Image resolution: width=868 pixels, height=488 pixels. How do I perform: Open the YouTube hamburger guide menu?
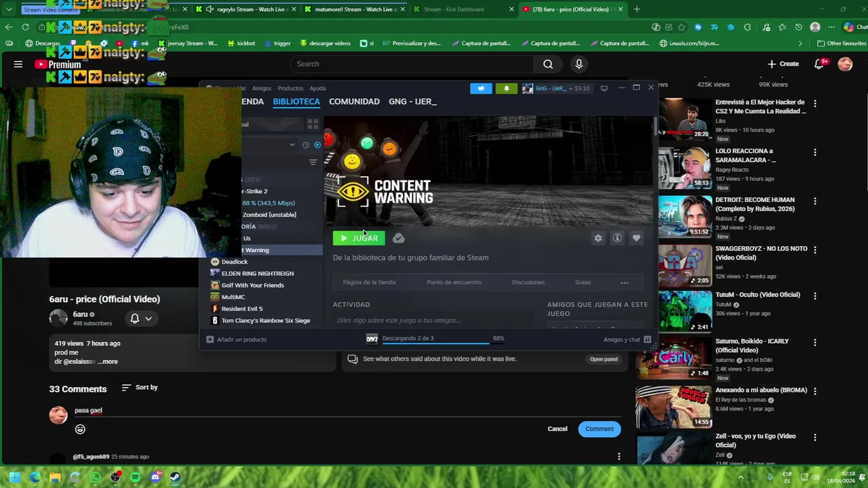18,64
